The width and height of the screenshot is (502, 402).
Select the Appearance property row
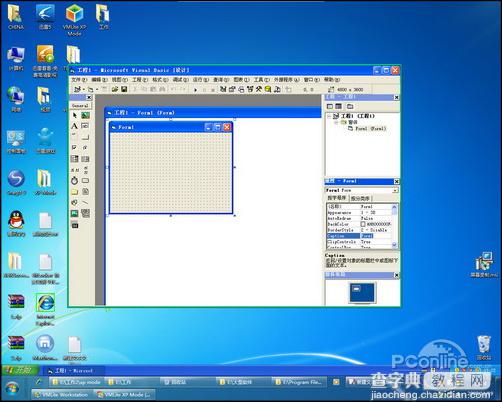tap(359, 213)
